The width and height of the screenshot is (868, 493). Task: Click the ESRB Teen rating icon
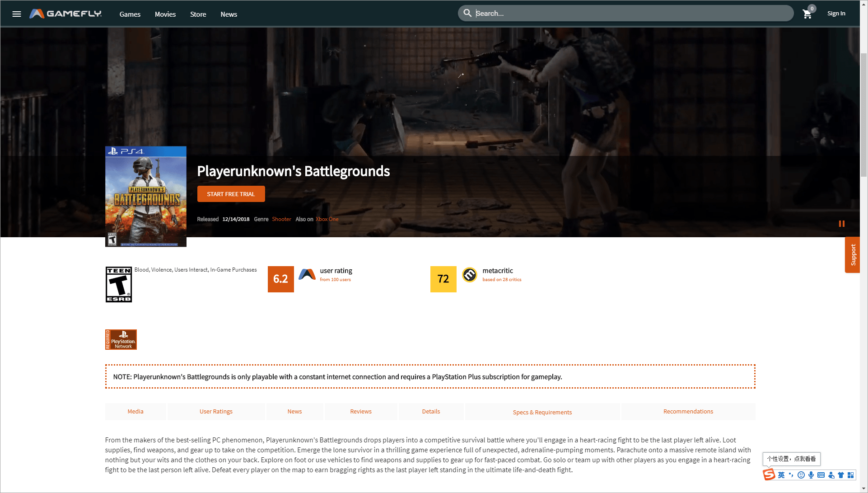(118, 284)
